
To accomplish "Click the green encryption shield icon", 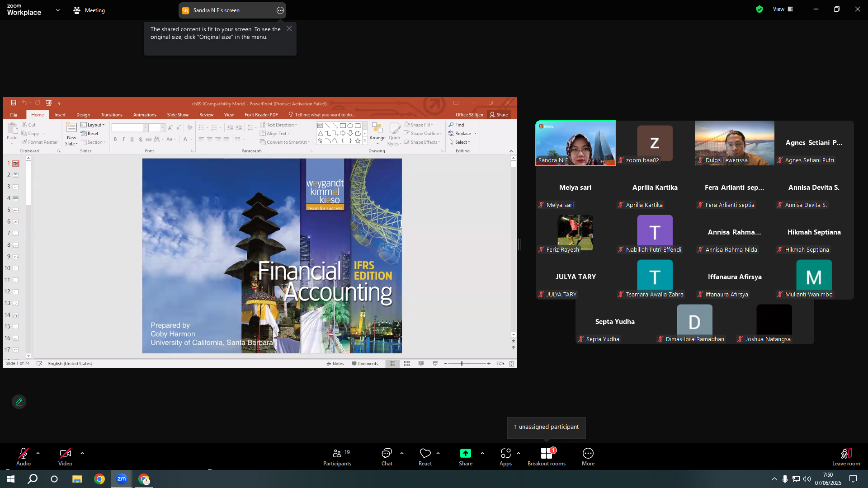I will click(759, 9).
